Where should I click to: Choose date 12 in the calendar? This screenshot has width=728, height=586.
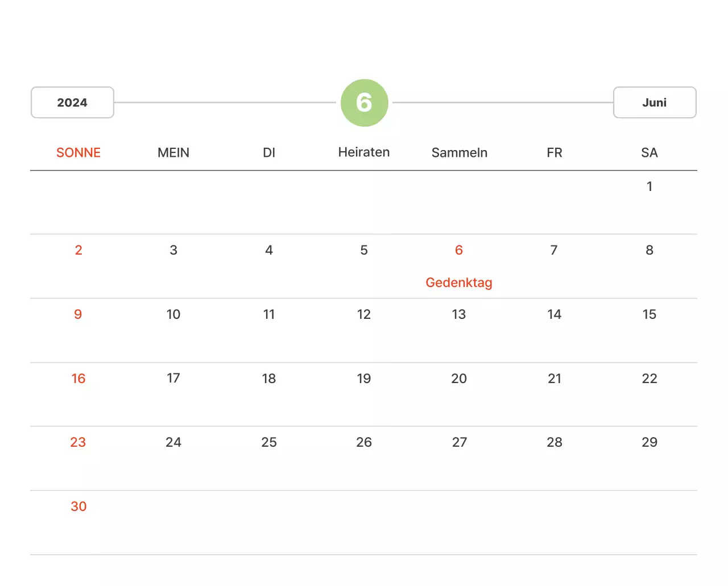point(364,314)
